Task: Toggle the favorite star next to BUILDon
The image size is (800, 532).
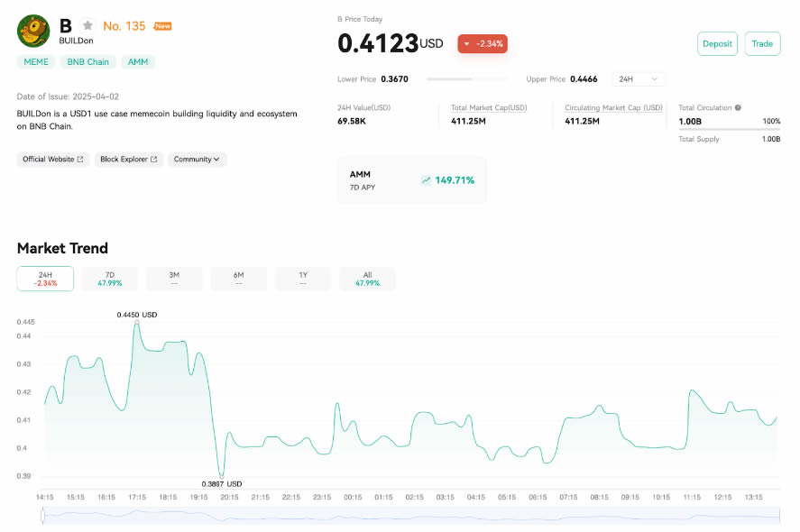Action: point(87,25)
